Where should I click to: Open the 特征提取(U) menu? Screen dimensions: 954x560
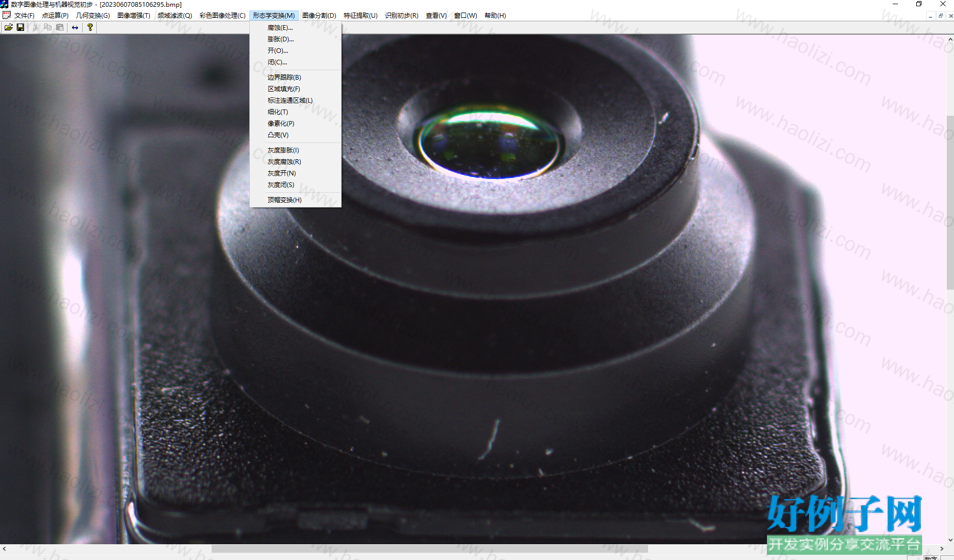point(360,15)
